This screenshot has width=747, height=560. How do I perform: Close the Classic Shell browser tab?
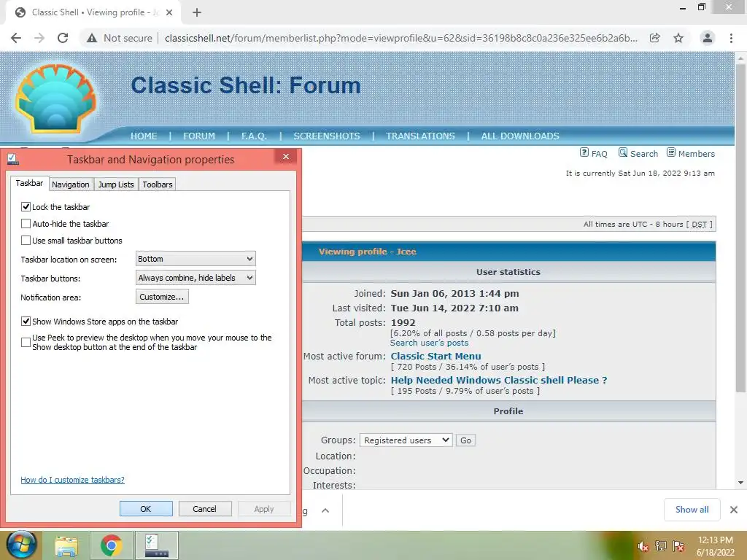click(x=169, y=12)
